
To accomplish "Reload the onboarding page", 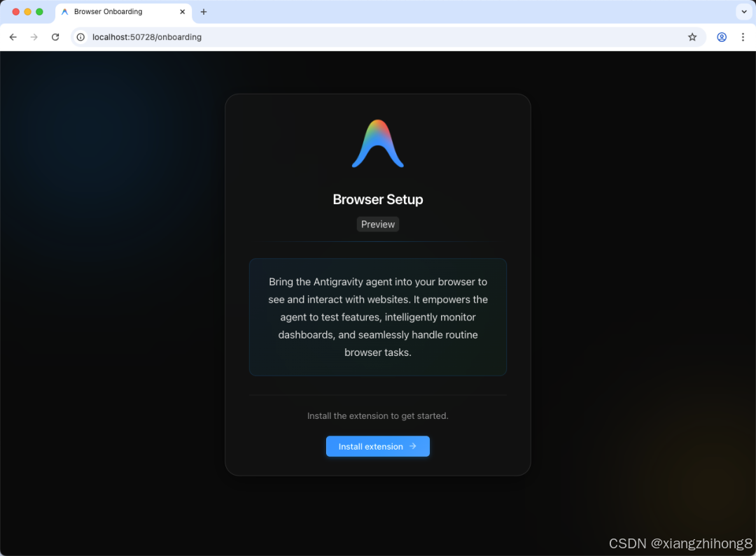I will [x=55, y=37].
